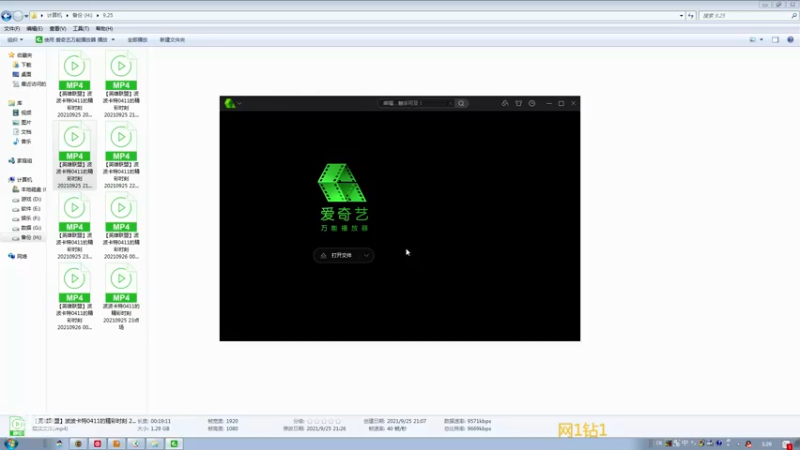Select the (F:) drive in navigation pane
The height and width of the screenshot is (450, 800).
pyautogui.click(x=27, y=218)
